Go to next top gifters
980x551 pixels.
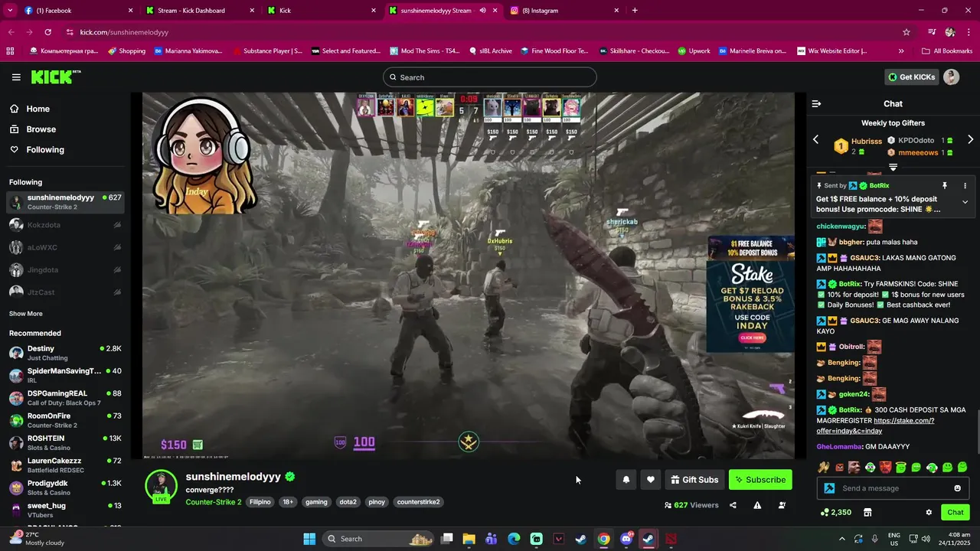[970, 140]
